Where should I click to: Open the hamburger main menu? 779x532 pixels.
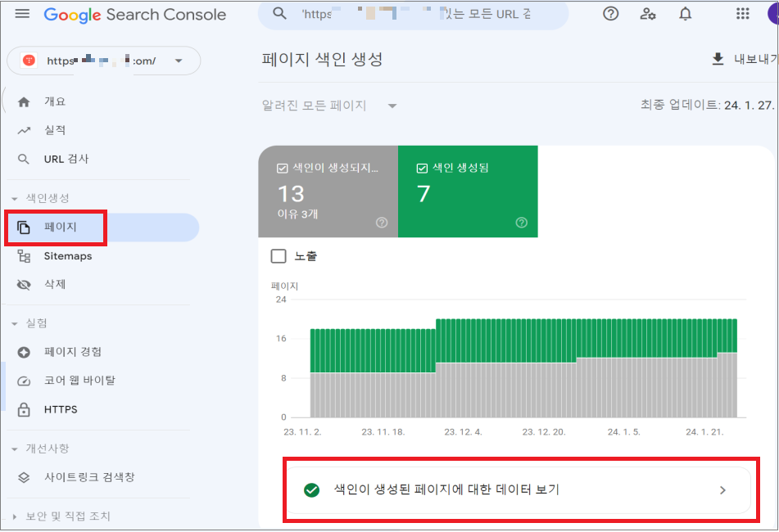[22, 14]
